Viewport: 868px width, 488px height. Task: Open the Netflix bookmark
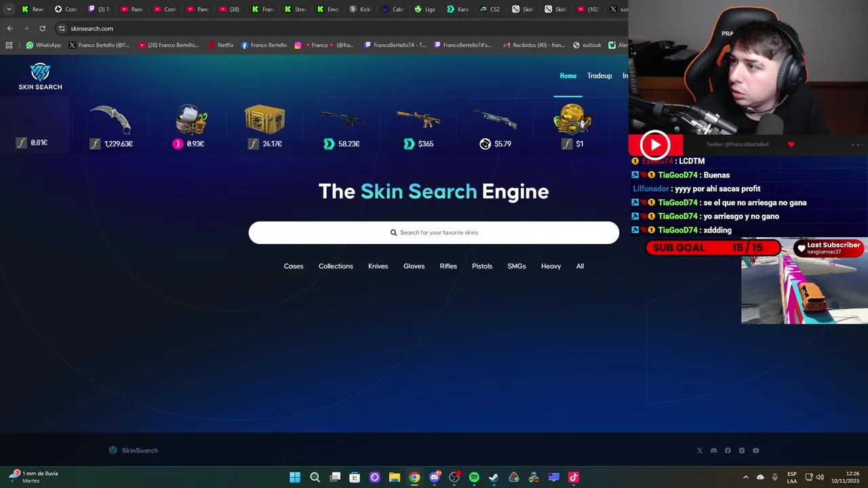tap(221, 45)
